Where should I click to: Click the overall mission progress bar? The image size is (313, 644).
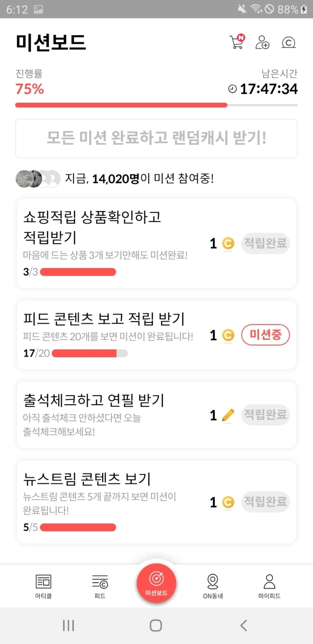tap(156, 105)
